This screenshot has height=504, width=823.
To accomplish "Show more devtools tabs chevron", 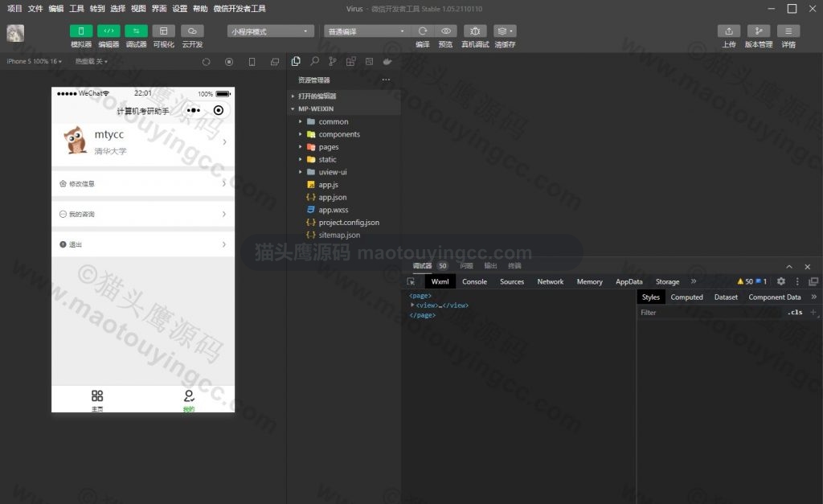I will click(x=694, y=281).
